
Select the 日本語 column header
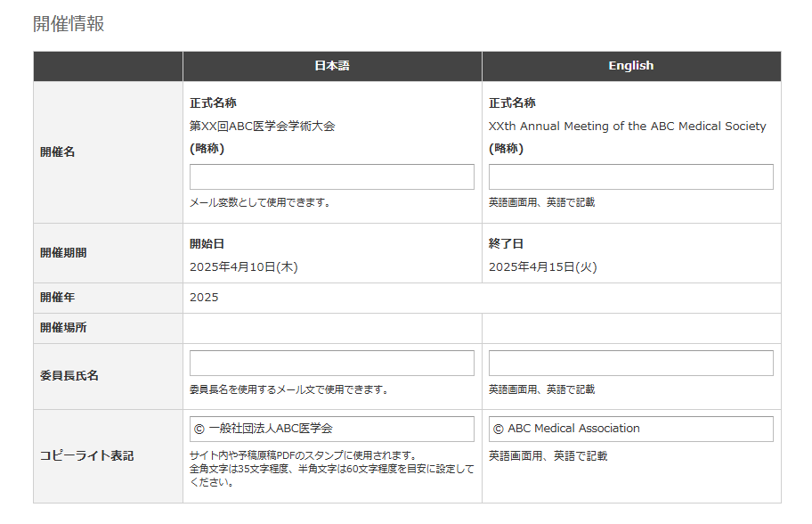coord(331,66)
